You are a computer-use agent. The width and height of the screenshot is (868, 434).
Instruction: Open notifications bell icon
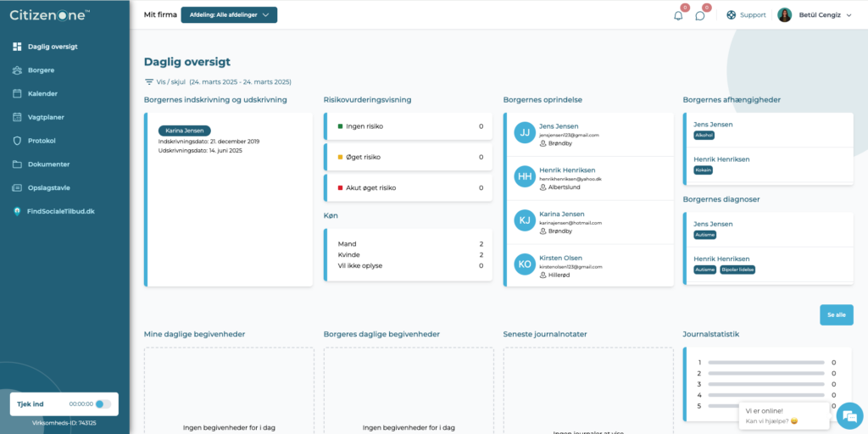(678, 15)
